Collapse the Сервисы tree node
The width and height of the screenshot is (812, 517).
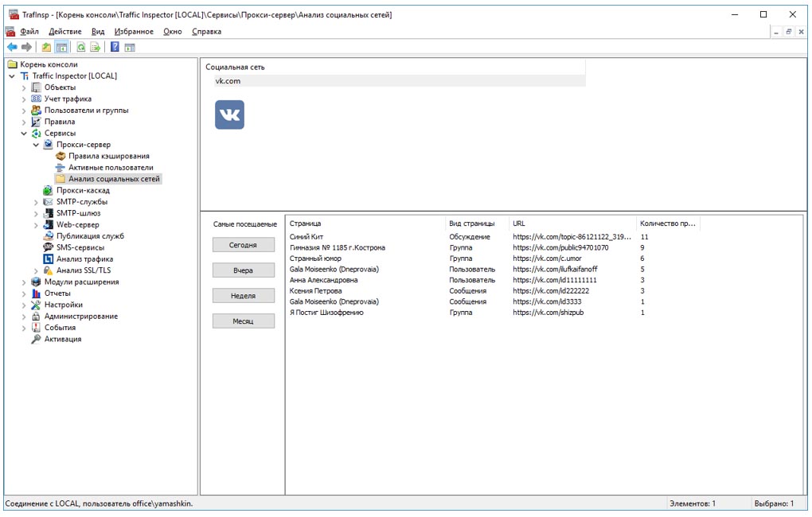click(24, 134)
